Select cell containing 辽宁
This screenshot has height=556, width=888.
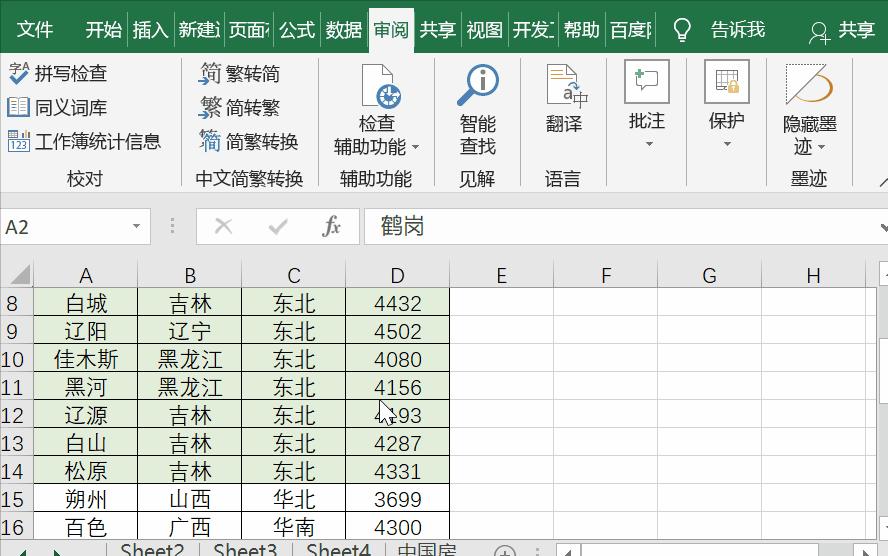[190, 331]
